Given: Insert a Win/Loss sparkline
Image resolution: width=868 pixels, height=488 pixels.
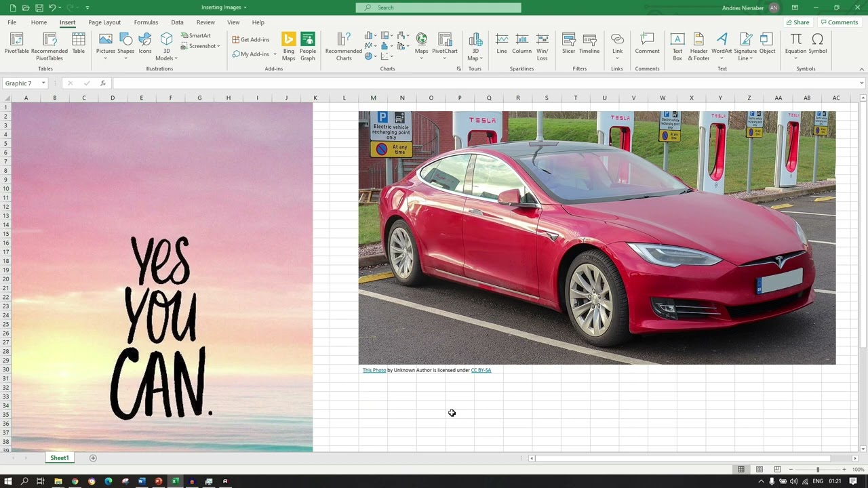Looking at the screenshot, I should pyautogui.click(x=542, y=42).
